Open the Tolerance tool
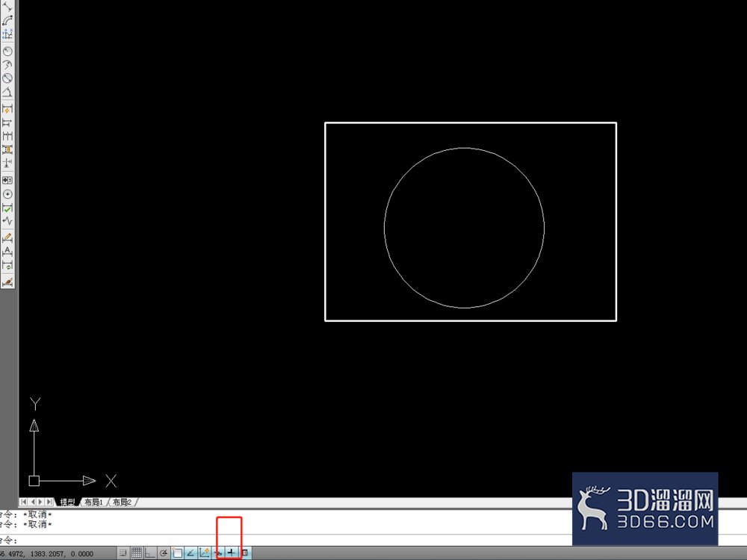The image size is (747, 560). click(x=7, y=180)
